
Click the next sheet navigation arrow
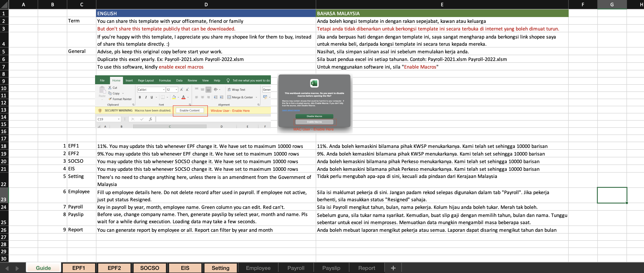click(x=17, y=268)
